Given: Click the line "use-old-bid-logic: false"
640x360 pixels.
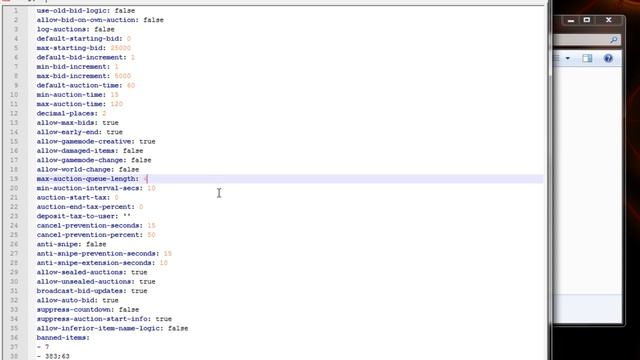Looking at the screenshot, I should click(86, 11).
